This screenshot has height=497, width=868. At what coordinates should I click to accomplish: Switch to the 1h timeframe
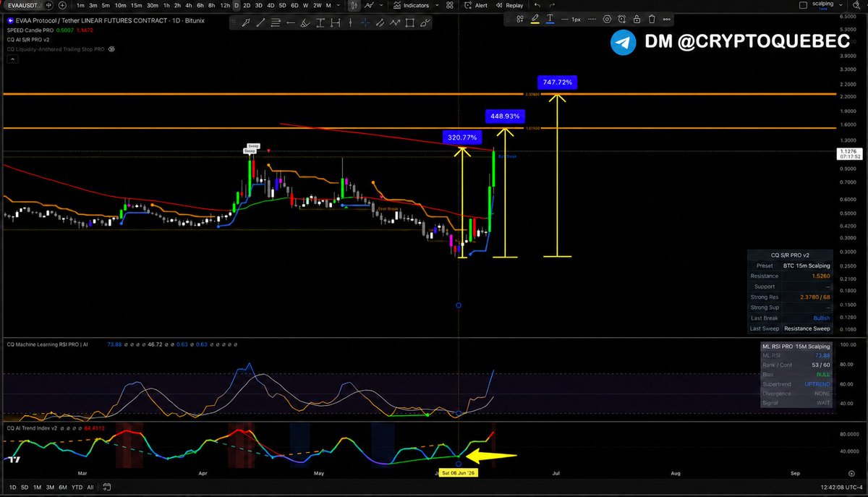coord(166,6)
